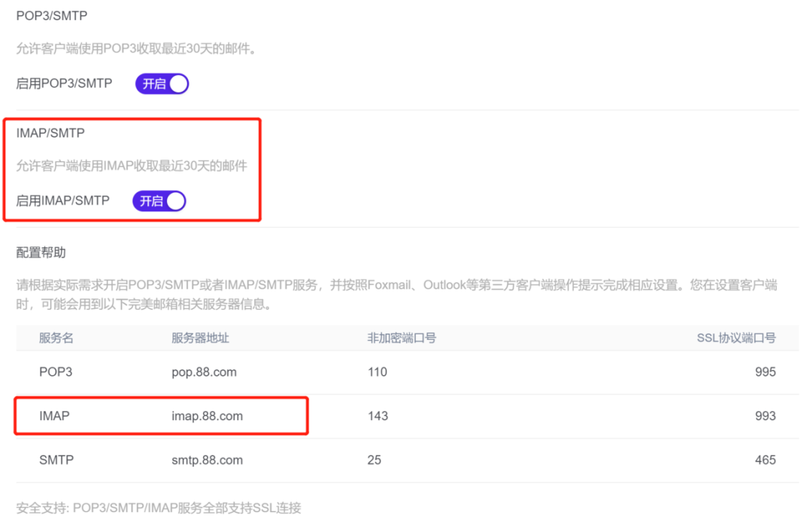This screenshot has width=812, height=527.
Task: Click the 开启 toggle for IMAP/SMTP
Action: point(159,201)
